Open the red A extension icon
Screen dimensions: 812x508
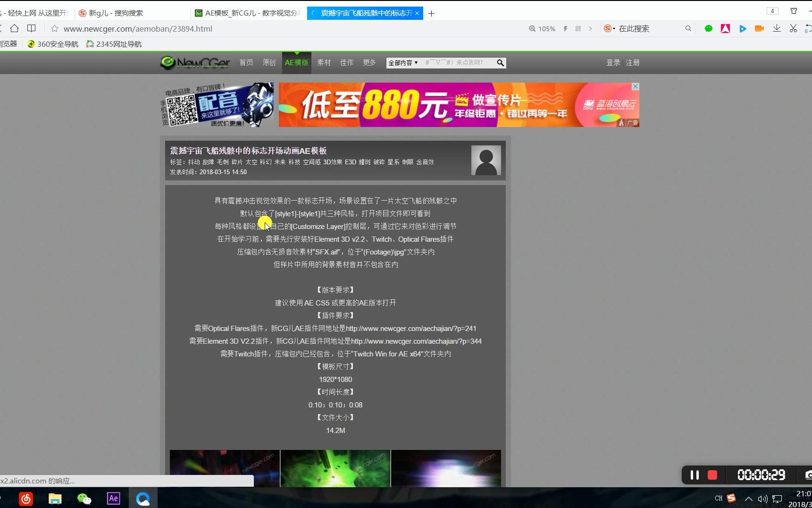[x=726, y=29]
